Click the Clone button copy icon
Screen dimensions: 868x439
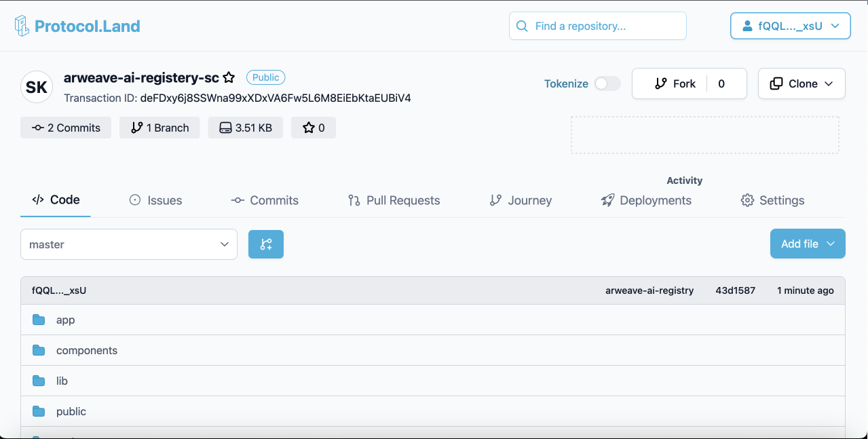pos(776,83)
